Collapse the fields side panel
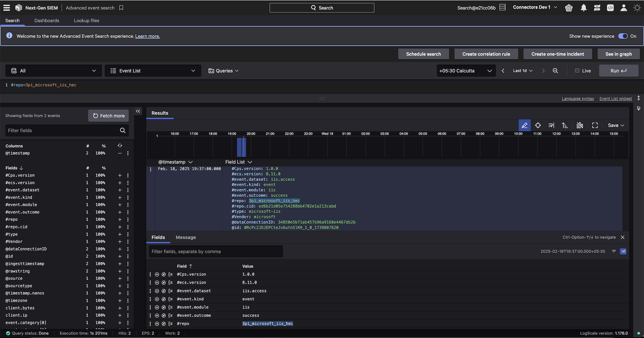Screen dimensions: 644x338 (x=138, y=111)
